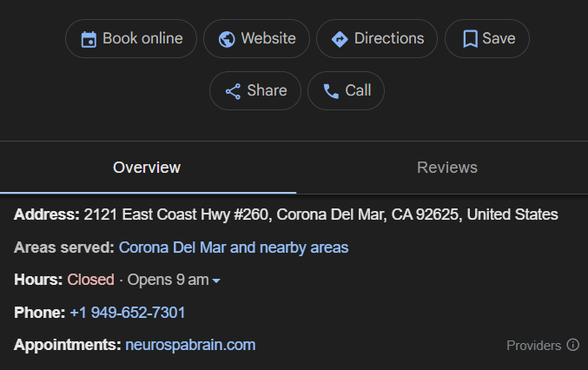
Task: Click the globe icon next to Website
Action: (x=227, y=39)
